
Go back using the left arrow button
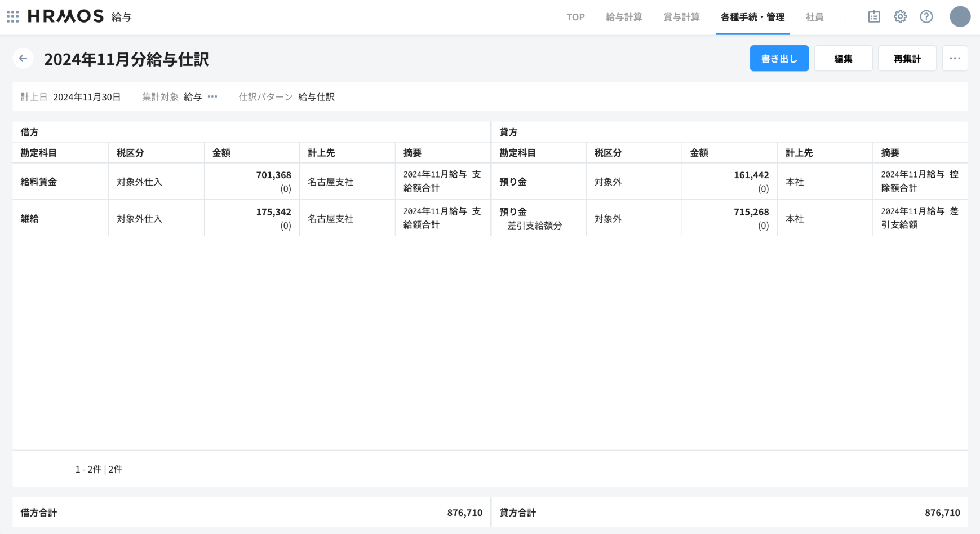23,59
